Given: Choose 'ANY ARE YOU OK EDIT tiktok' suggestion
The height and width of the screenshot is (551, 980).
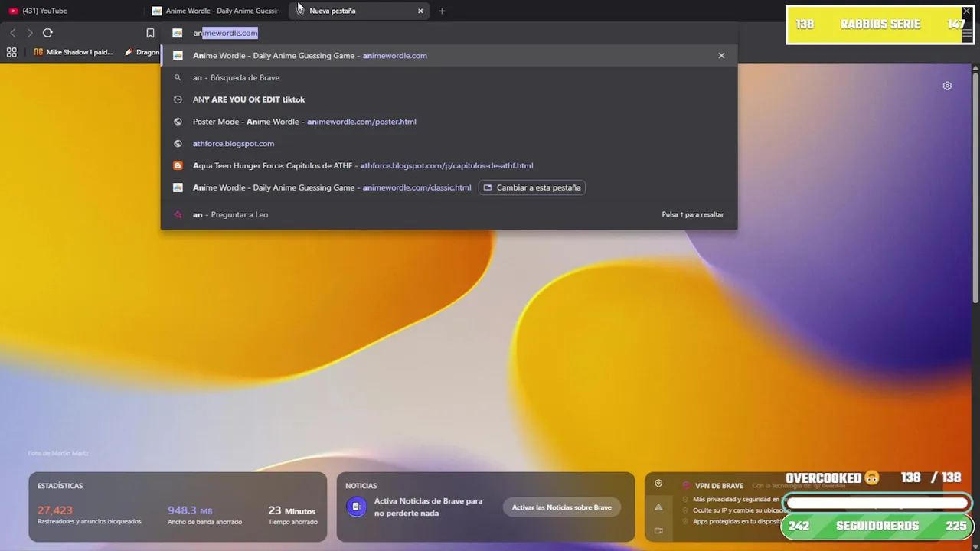Looking at the screenshot, I should [x=449, y=99].
